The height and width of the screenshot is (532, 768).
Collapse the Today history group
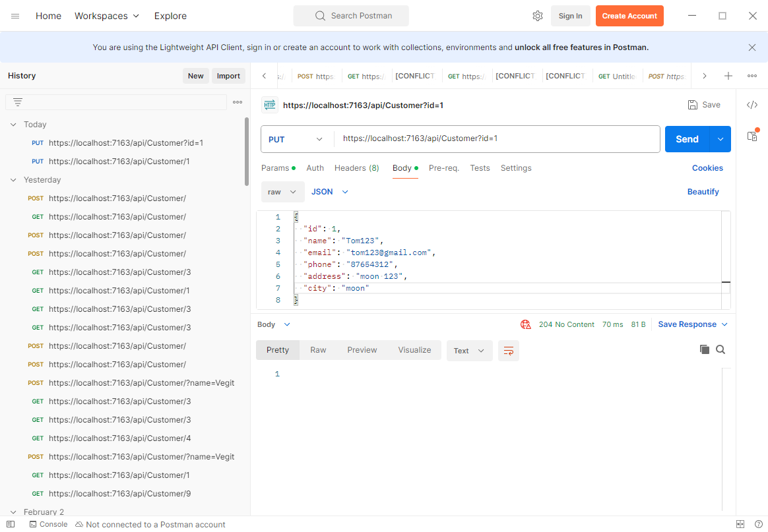[13, 125]
